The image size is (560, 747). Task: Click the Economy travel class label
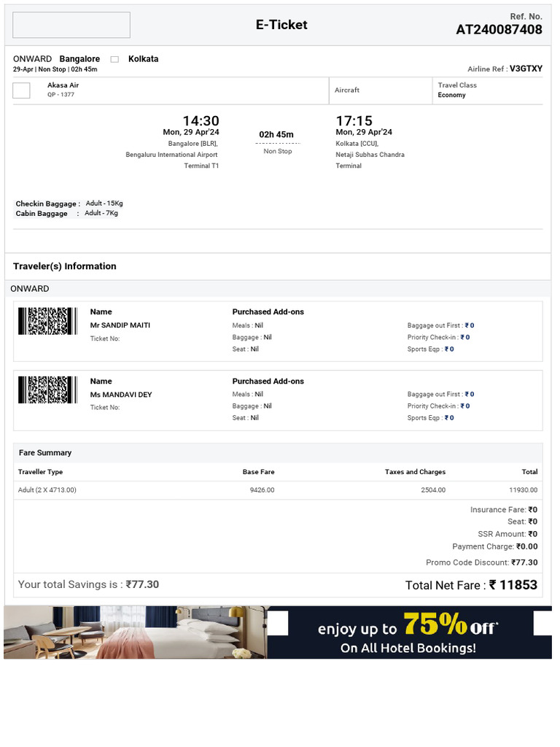point(451,96)
